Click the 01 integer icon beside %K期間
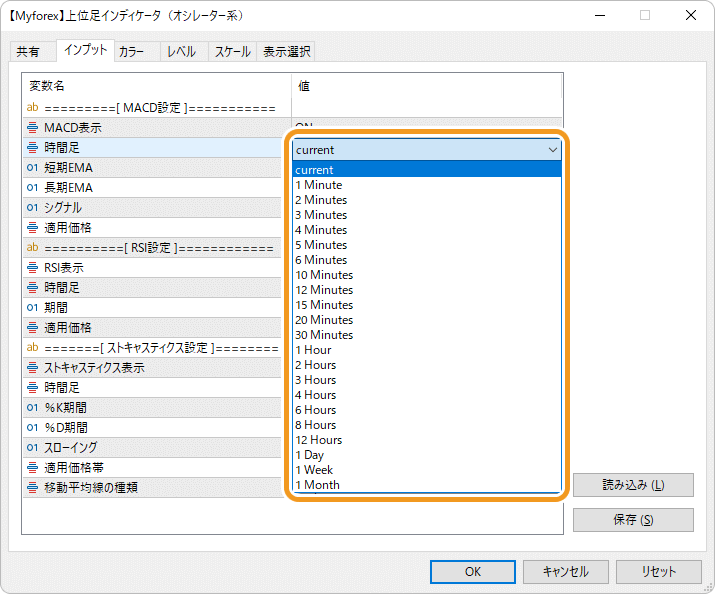Viewport: 715px width, 594px height. coord(32,408)
